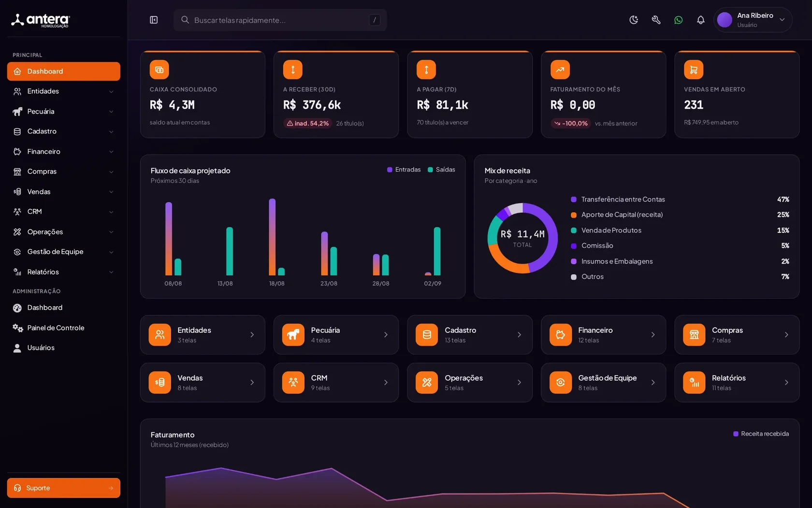
Task: Toggle the sidebar collapse icon
Action: tap(154, 20)
